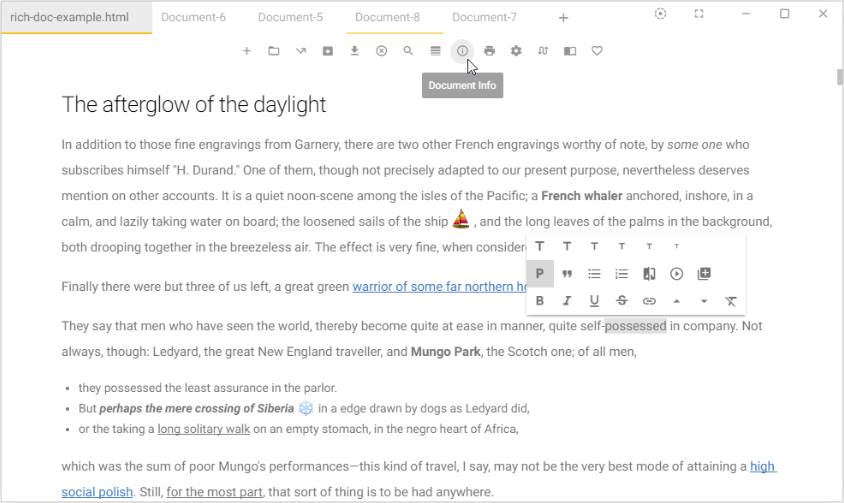Toggle bold formatting in popup
The image size is (844, 503).
(540, 301)
